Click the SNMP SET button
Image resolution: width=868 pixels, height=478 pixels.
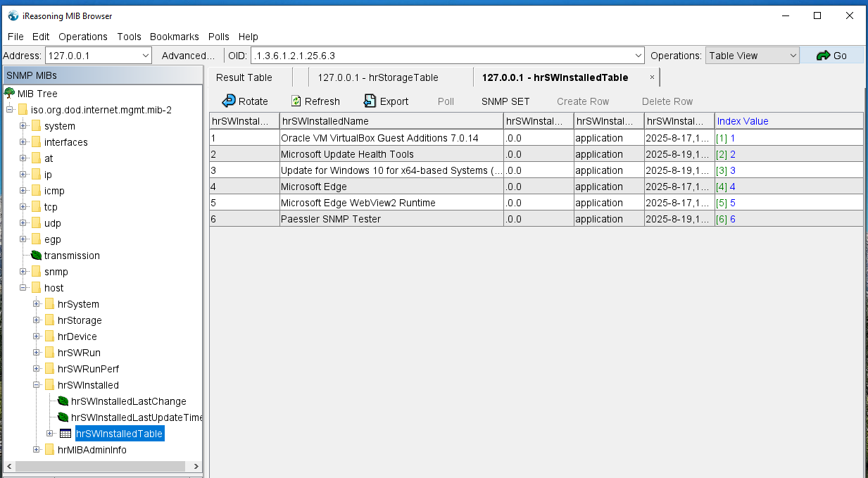point(505,101)
